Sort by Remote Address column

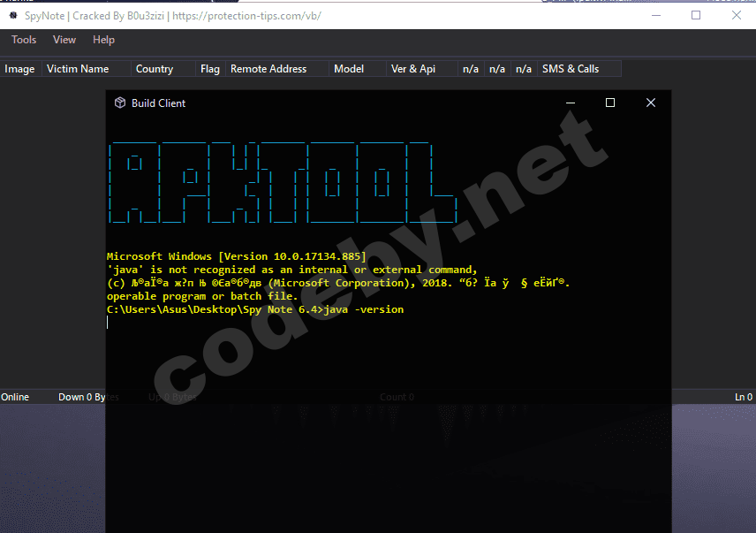[277, 69]
